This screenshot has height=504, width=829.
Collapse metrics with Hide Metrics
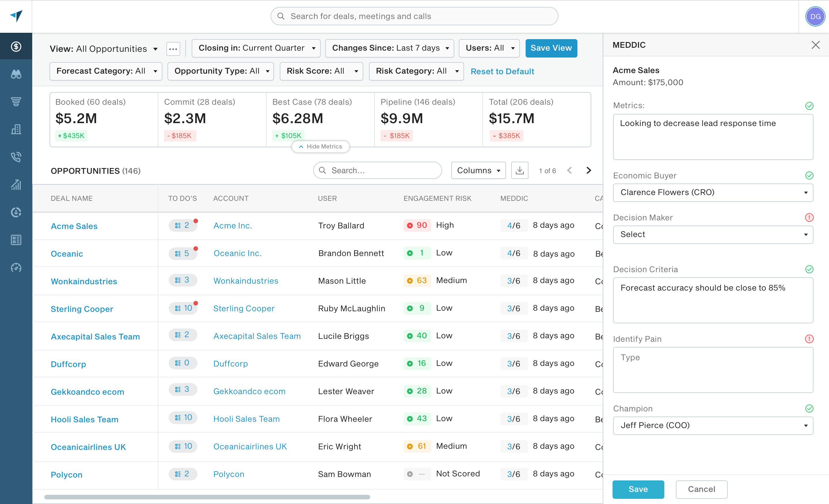(320, 147)
